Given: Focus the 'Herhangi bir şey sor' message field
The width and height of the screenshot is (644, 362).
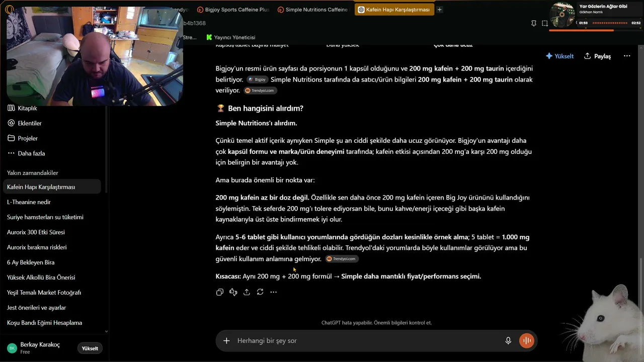Looking at the screenshot, I should 367,341.
